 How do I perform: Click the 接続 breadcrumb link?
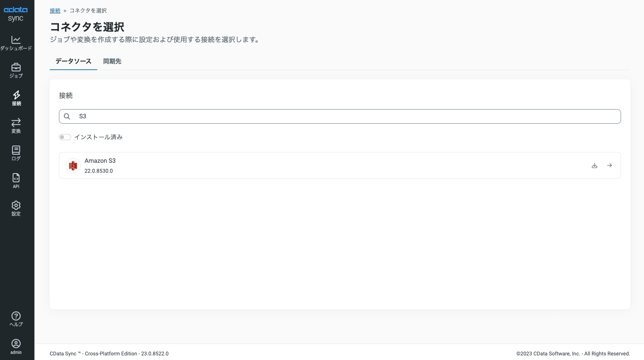click(55, 11)
